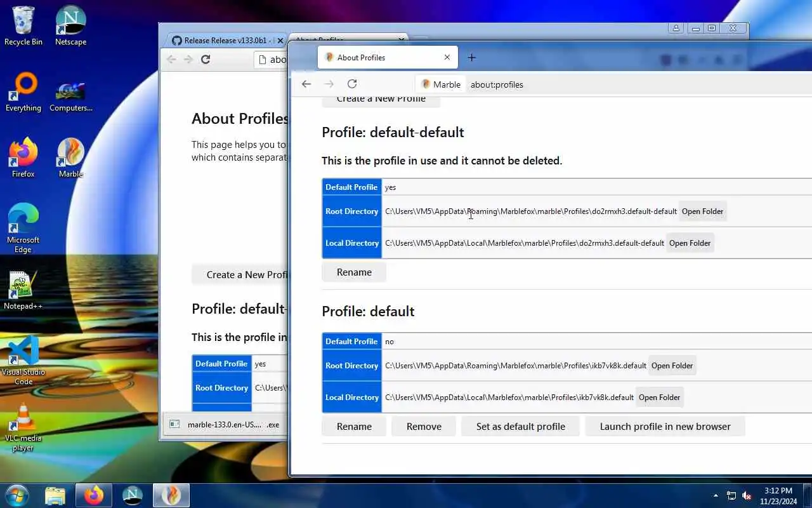Open the Notepad++ desktop icon
The height and width of the screenshot is (508, 812).
click(x=23, y=290)
